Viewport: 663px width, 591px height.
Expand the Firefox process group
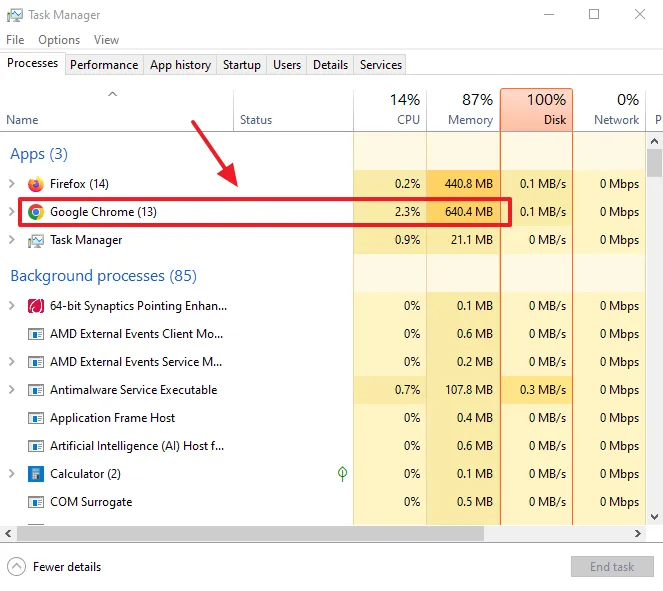tap(12, 183)
